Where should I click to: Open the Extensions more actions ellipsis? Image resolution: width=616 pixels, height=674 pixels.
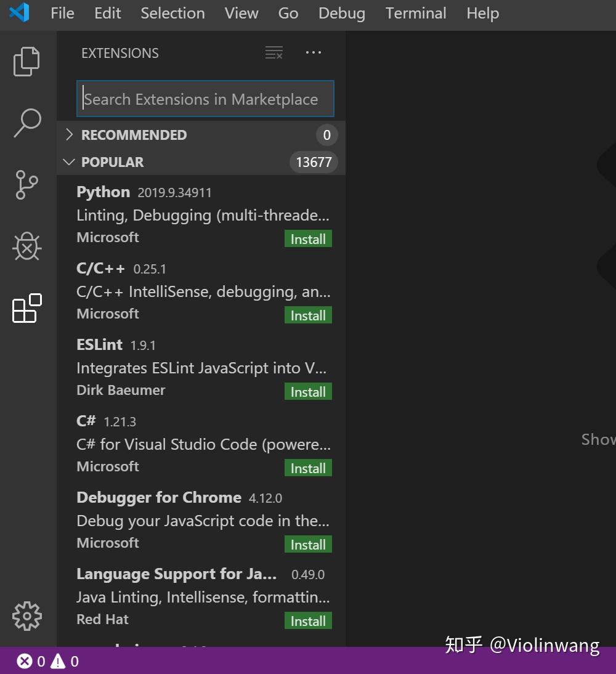point(314,53)
